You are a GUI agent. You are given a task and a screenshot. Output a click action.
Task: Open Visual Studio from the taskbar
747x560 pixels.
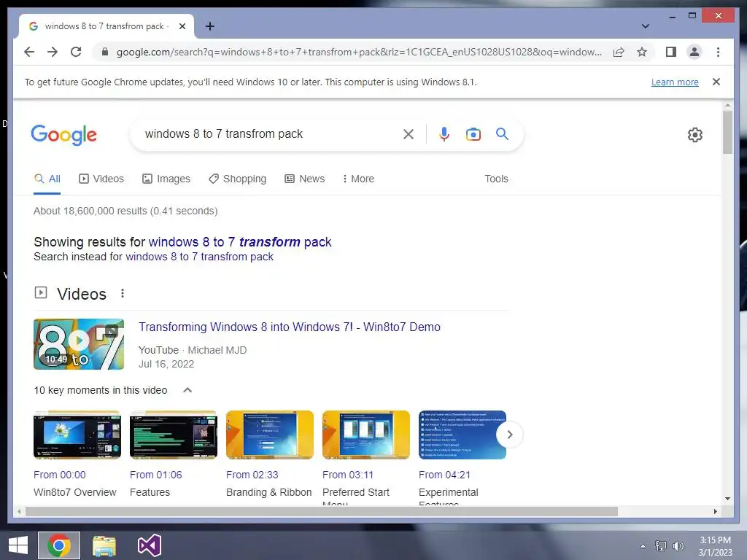tap(150, 545)
